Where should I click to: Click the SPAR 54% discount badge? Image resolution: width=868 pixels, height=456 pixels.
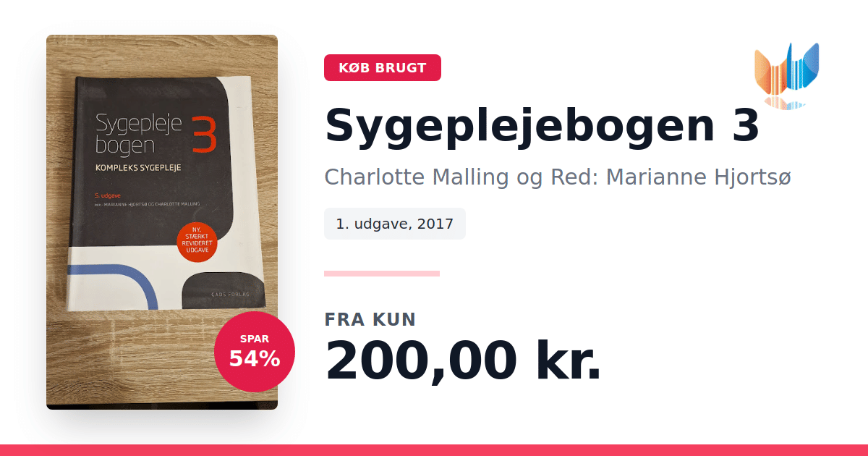pos(255,352)
